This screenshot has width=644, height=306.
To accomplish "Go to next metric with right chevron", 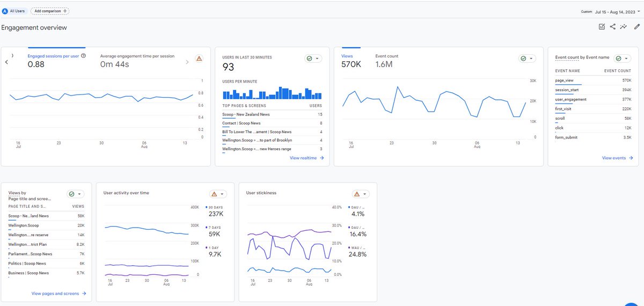I will coord(187,62).
